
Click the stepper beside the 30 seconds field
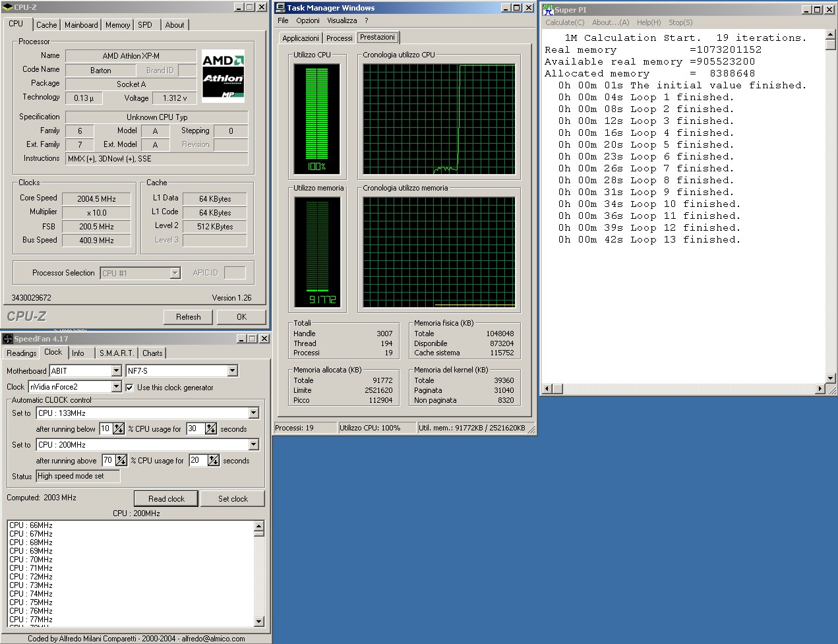pos(211,428)
